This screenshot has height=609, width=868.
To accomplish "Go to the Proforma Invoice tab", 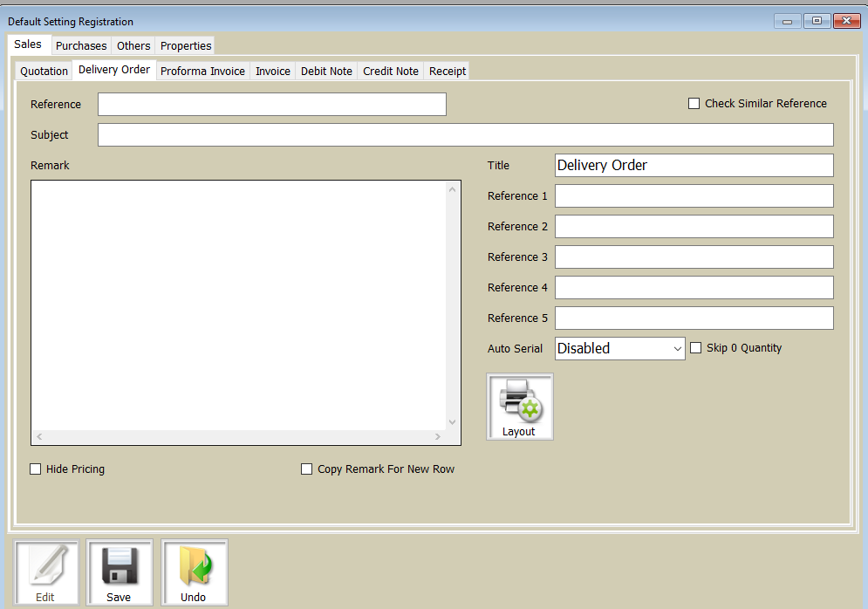I will tap(202, 72).
